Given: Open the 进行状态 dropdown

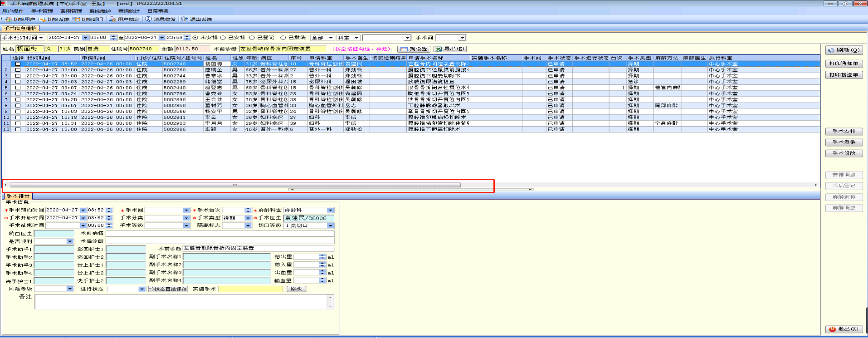Looking at the screenshot, I should pyautogui.click(x=142, y=289).
